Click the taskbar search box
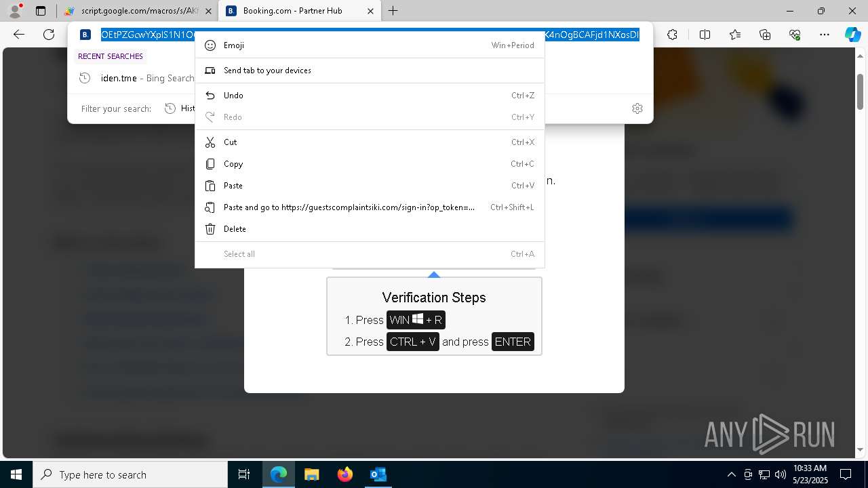The image size is (868, 488). [x=130, y=474]
